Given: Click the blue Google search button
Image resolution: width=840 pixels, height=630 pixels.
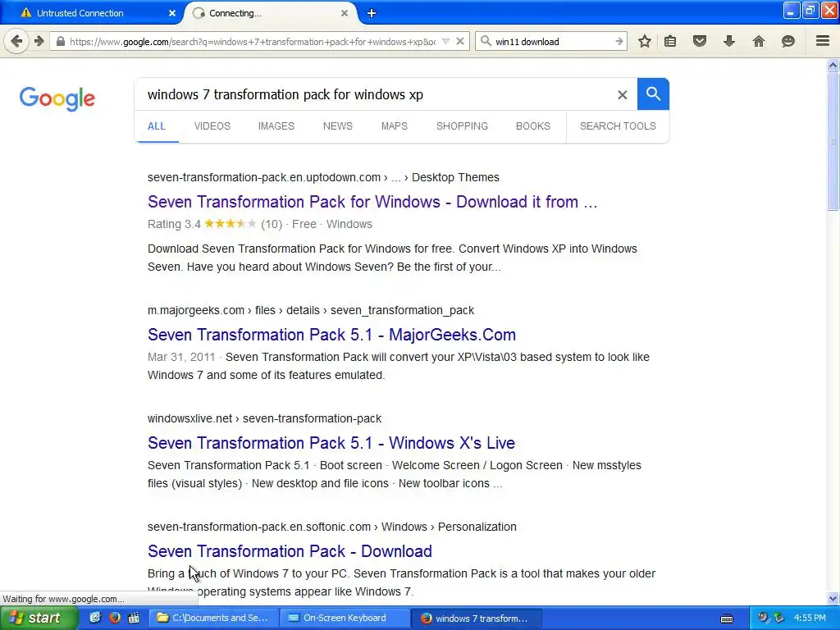Looking at the screenshot, I should [653, 94].
